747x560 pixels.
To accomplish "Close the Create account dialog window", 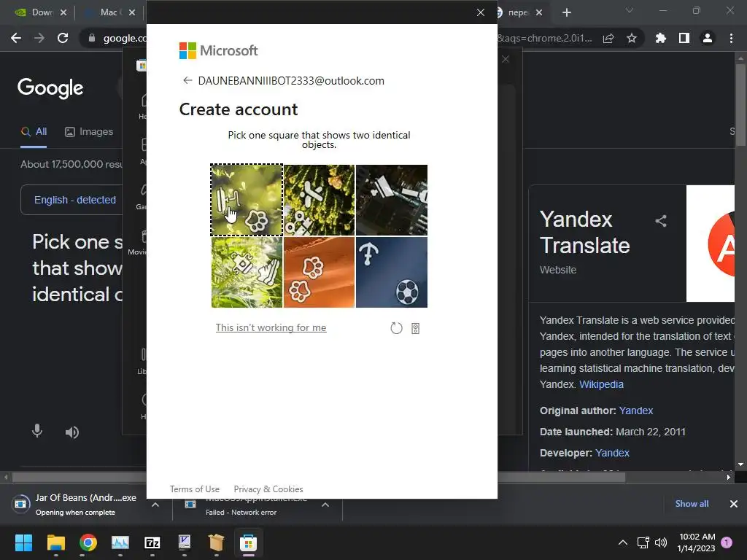I will 481,12.
